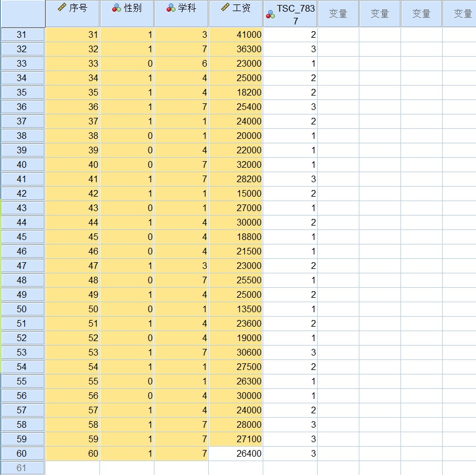Click the nominal icon beside 性别

[x=117, y=8]
